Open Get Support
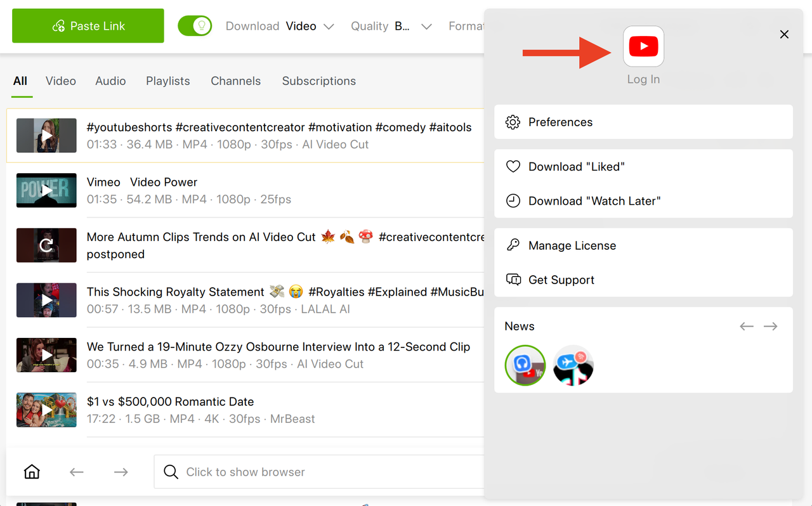812x506 pixels. [643, 280]
